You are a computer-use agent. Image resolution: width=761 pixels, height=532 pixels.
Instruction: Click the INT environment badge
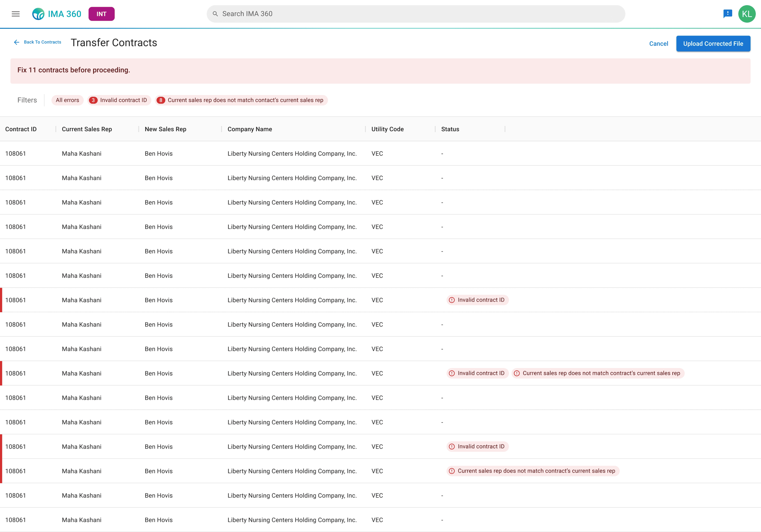point(101,14)
